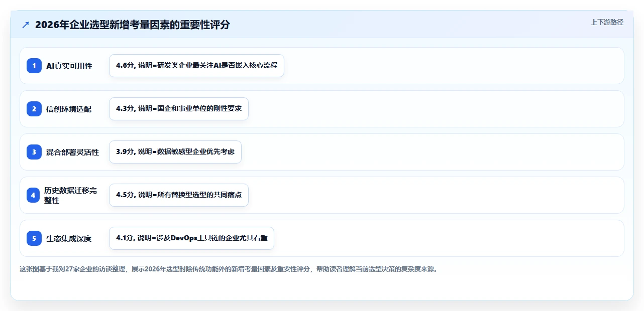Select the 4.5分 score box about 替换型选型
This screenshot has height=311, width=644.
point(179,195)
